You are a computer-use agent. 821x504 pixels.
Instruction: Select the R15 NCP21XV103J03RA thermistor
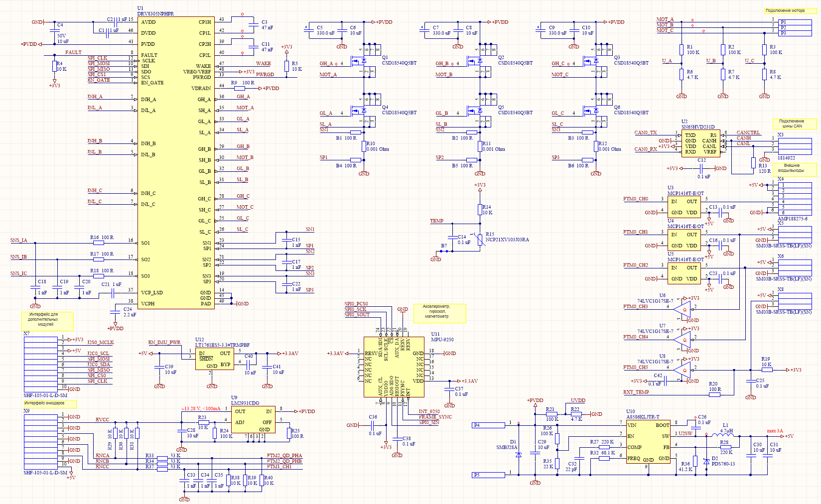point(479,240)
